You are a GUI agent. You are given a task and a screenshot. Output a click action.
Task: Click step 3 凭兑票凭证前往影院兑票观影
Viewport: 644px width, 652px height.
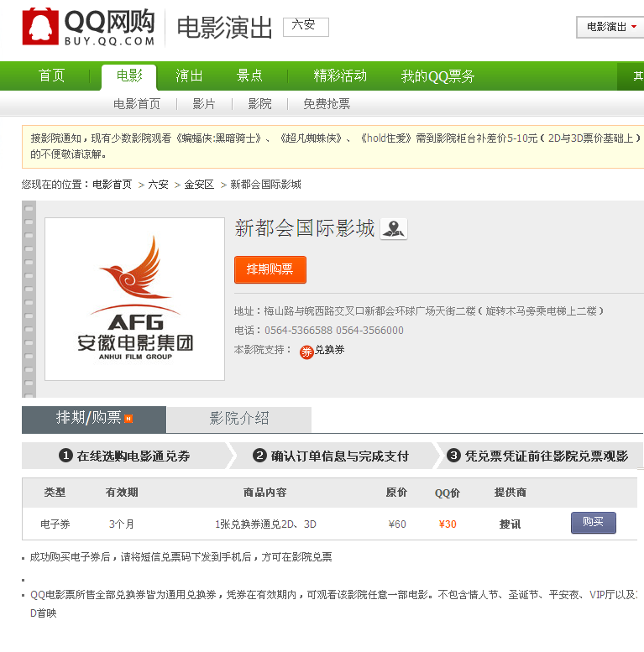pos(537,456)
